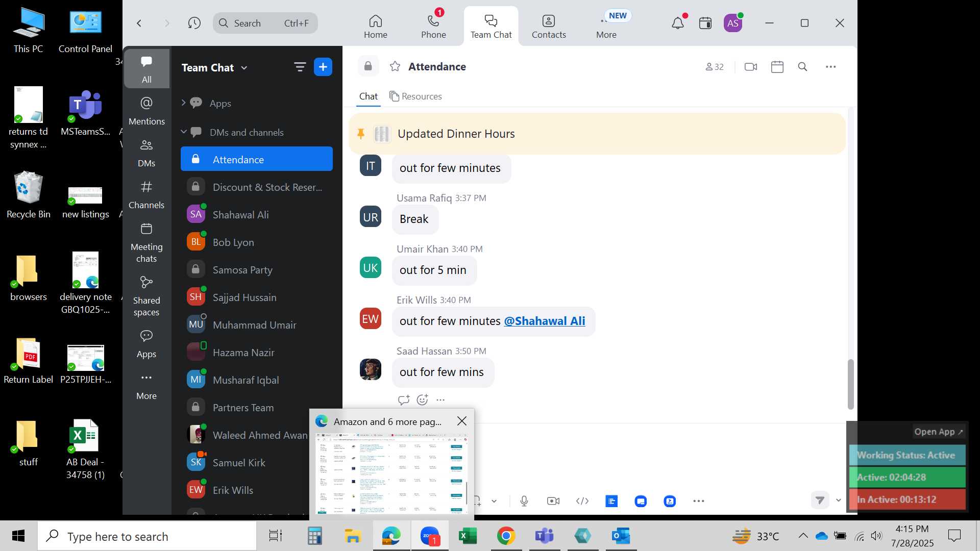980x551 pixels.
Task: Open the notifications bell
Action: click(678, 23)
